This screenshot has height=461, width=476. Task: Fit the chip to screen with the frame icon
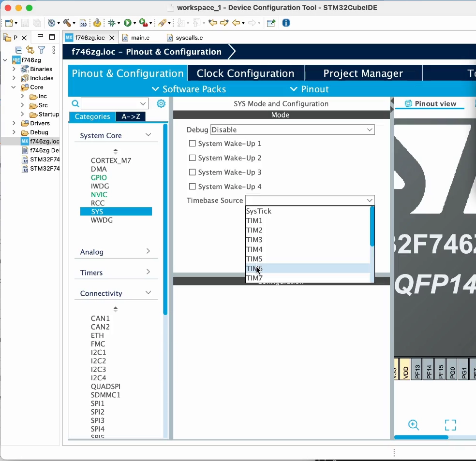pyautogui.click(x=450, y=425)
